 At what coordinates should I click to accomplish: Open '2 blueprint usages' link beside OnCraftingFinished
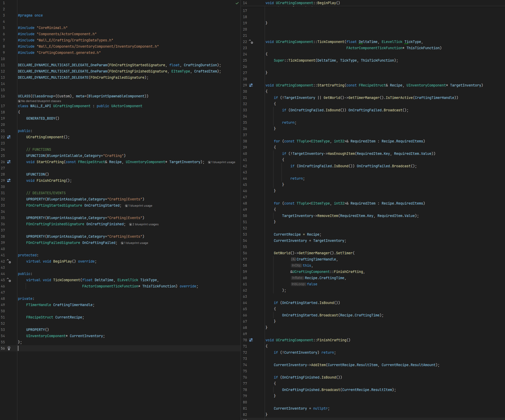click(144, 224)
